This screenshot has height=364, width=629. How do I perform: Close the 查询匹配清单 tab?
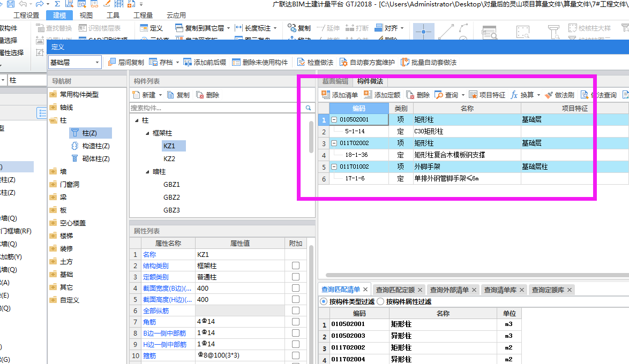click(x=365, y=290)
